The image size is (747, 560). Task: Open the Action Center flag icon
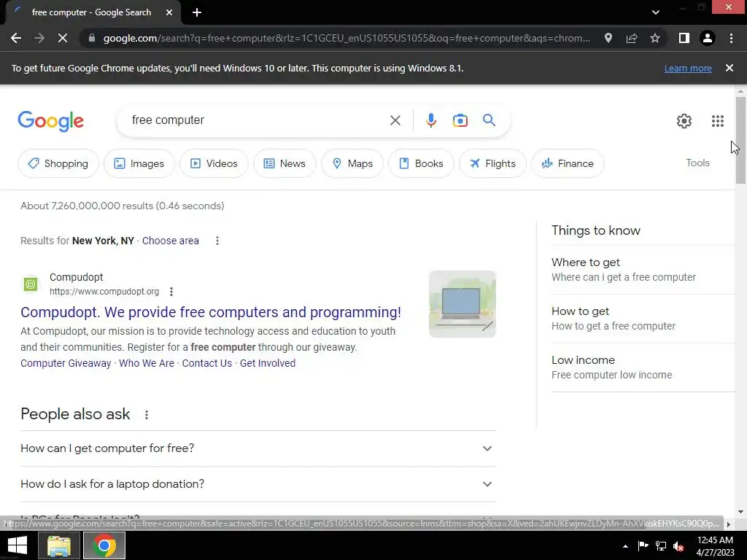pyautogui.click(x=643, y=546)
